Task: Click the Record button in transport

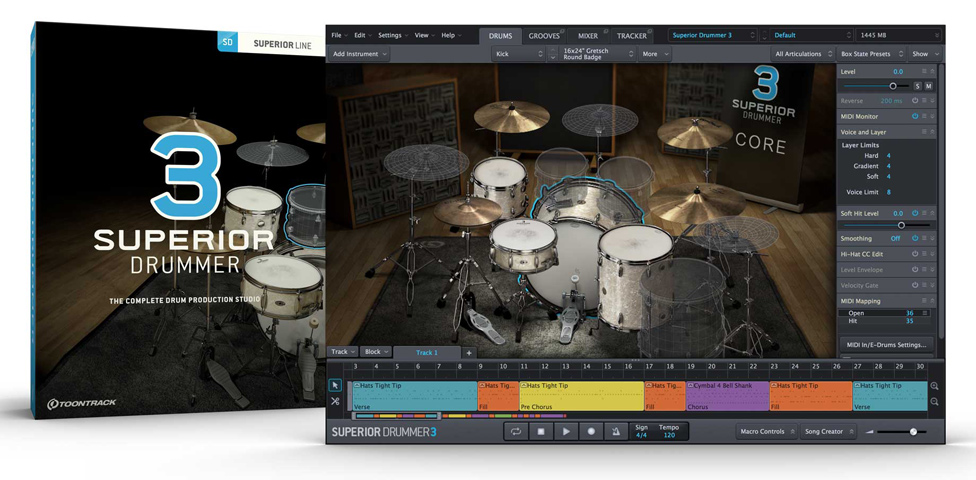Action: tap(590, 431)
